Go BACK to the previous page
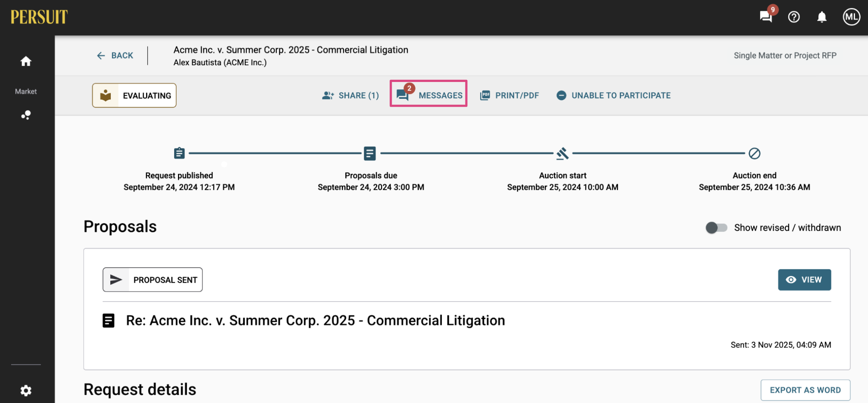The image size is (868, 403). tap(115, 56)
